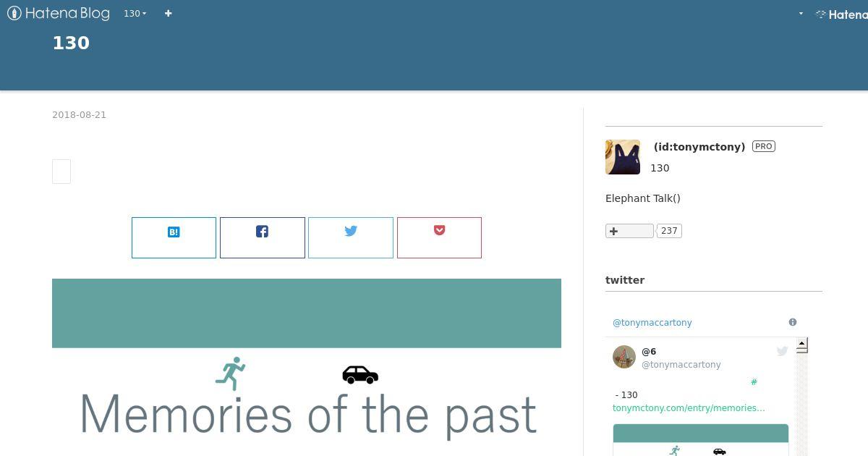Click the plus subscribe reader button

click(629, 231)
